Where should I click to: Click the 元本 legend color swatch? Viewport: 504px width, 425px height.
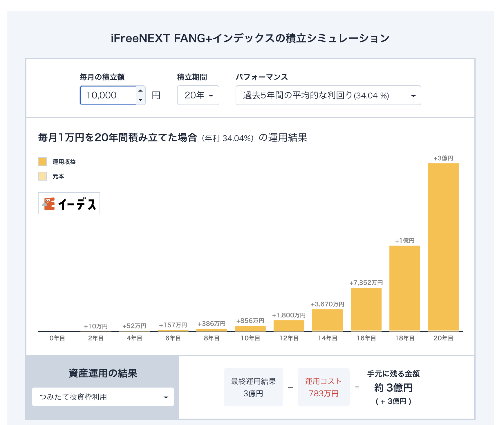click(x=42, y=176)
